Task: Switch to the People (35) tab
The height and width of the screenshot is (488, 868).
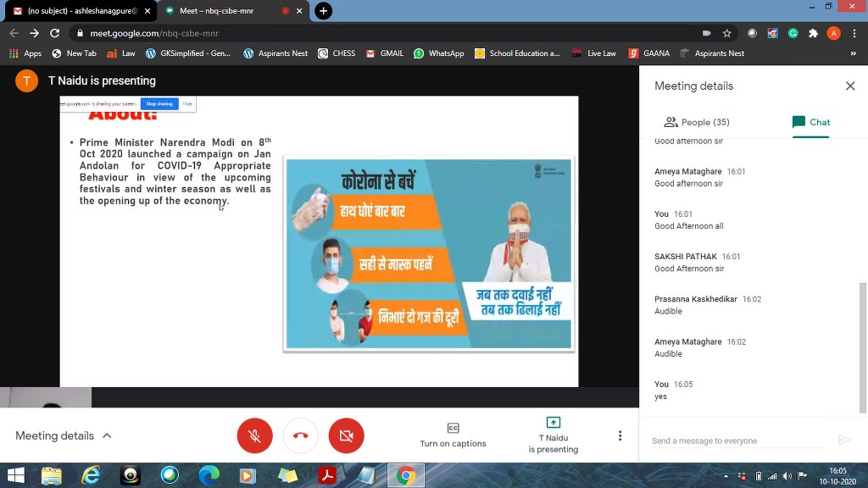Action: [x=697, y=122]
